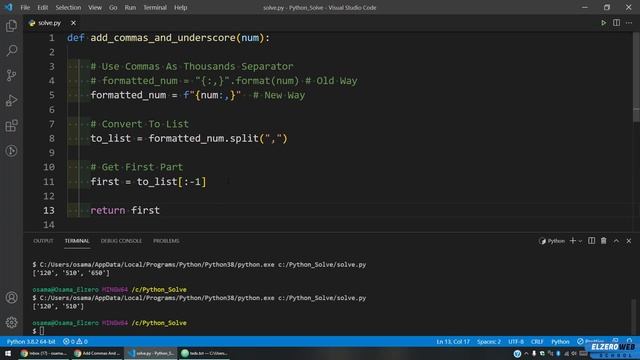
Task: Open the Run and Debug view
Action: pyautogui.click(x=11, y=100)
